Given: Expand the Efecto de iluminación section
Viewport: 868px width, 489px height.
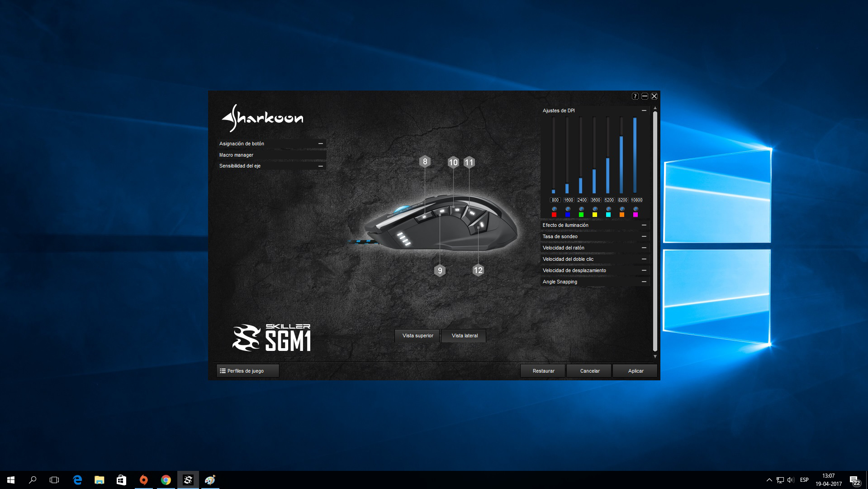Looking at the screenshot, I should tap(644, 225).
